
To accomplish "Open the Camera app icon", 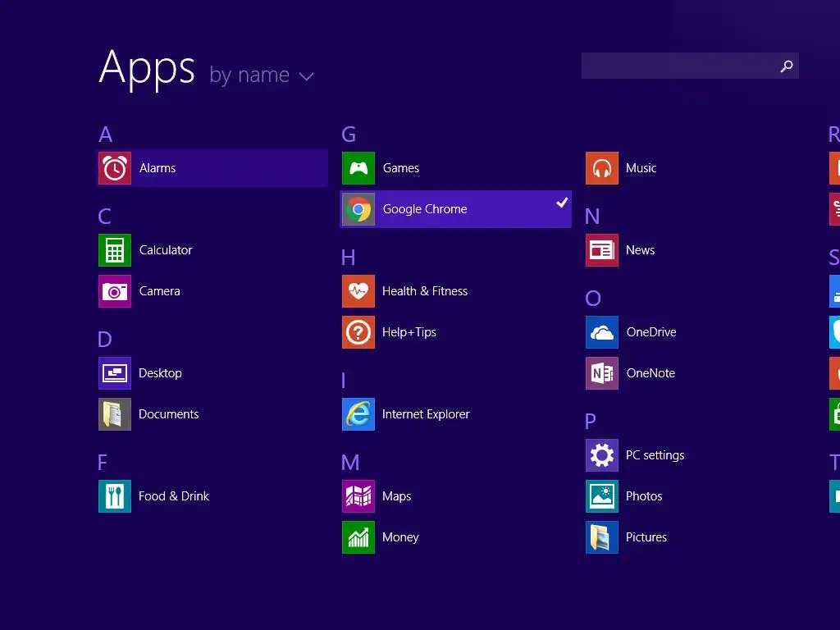I will 115,291.
